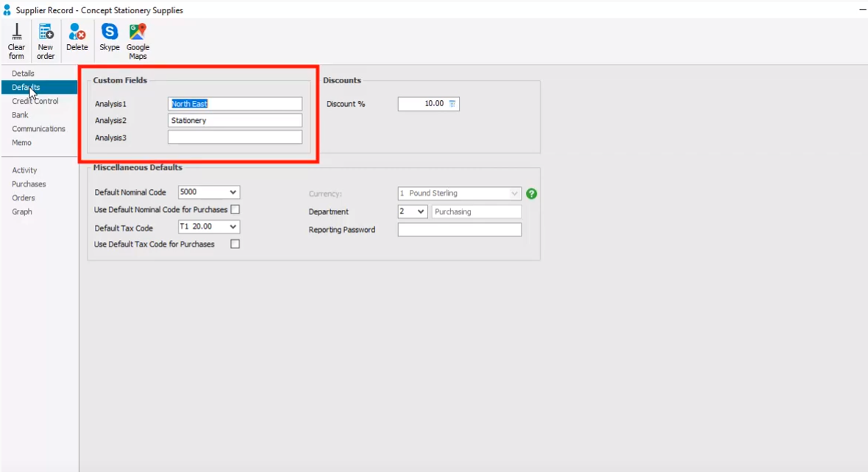Image resolution: width=868 pixels, height=472 pixels.
Task: Click the Delete supplier icon
Action: [x=77, y=38]
